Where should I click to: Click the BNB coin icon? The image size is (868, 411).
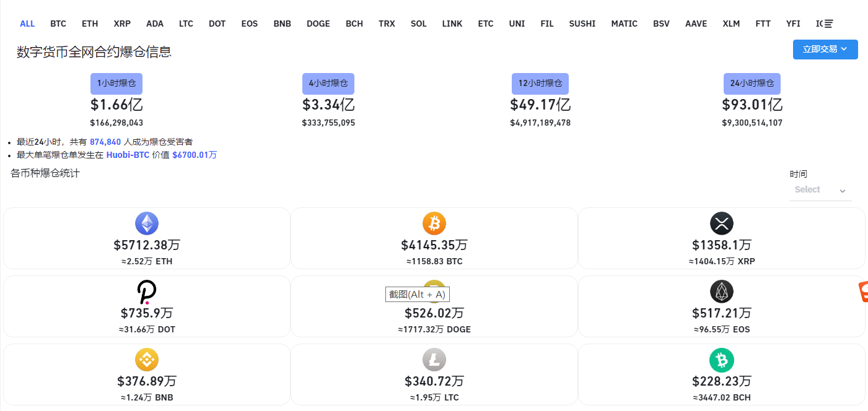[x=147, y=360]
